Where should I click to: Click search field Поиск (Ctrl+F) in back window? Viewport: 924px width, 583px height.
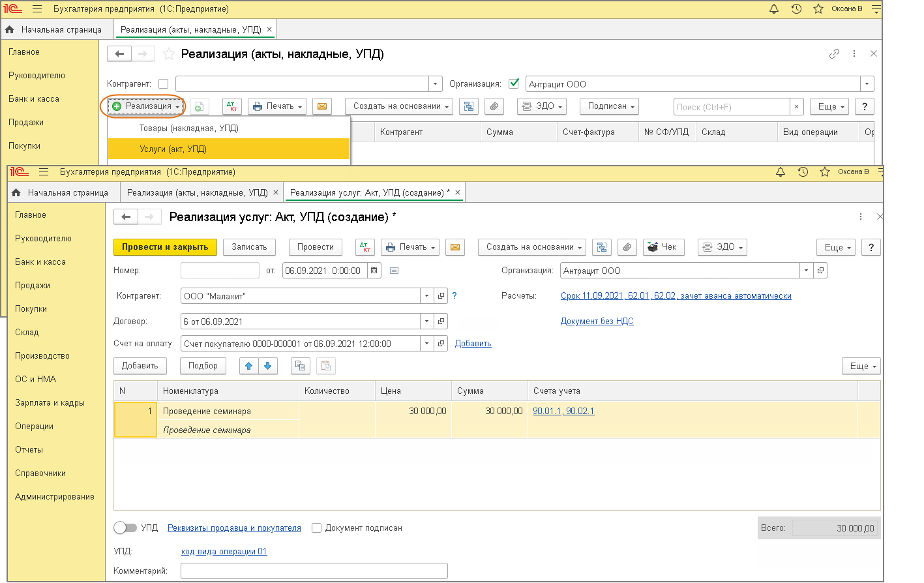pos(732,107)
